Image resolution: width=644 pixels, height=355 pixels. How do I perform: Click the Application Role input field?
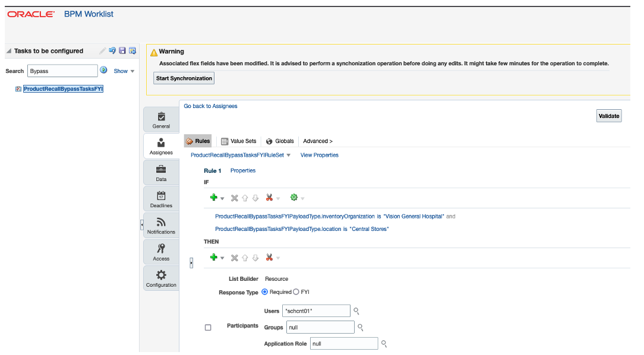tap(344, 344)
